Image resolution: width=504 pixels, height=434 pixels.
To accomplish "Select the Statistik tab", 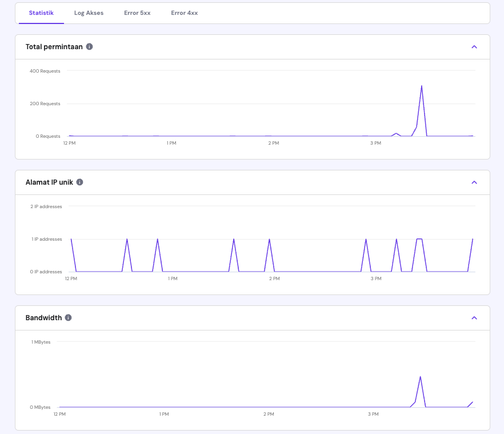I will [x=41, y=13].
